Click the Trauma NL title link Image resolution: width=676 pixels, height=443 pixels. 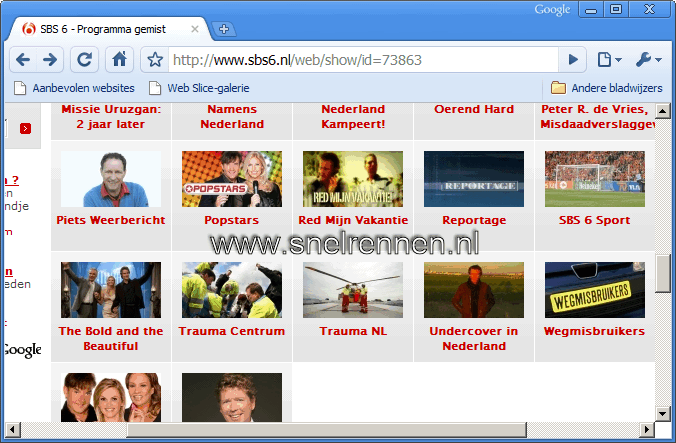coord(353,331)
